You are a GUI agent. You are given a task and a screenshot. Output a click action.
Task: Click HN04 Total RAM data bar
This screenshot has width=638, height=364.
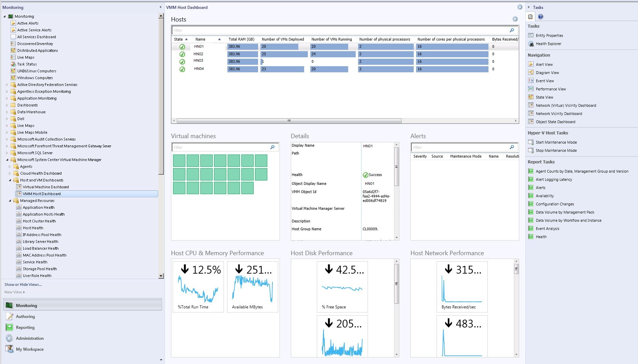pyautogui.click(x=243, y=69)
